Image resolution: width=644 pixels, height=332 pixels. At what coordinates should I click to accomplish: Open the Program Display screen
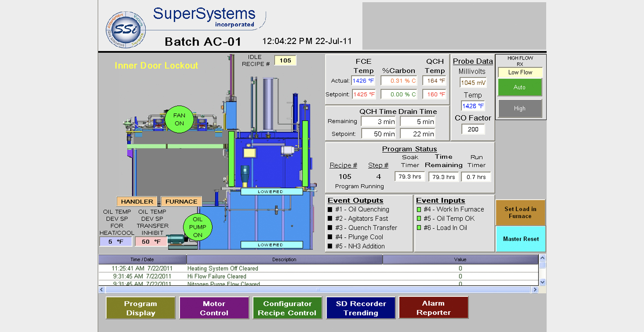pos(141,308)
